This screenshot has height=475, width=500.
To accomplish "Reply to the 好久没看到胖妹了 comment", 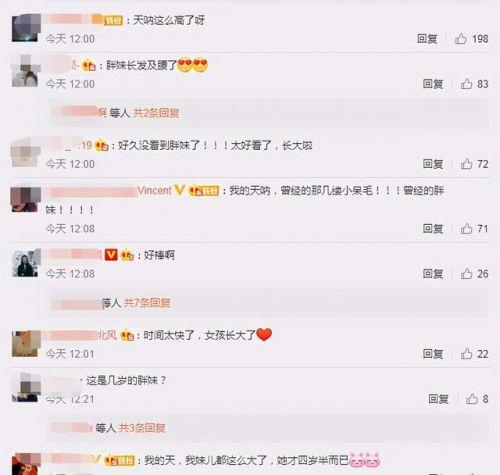I will [x=433, y=164].
